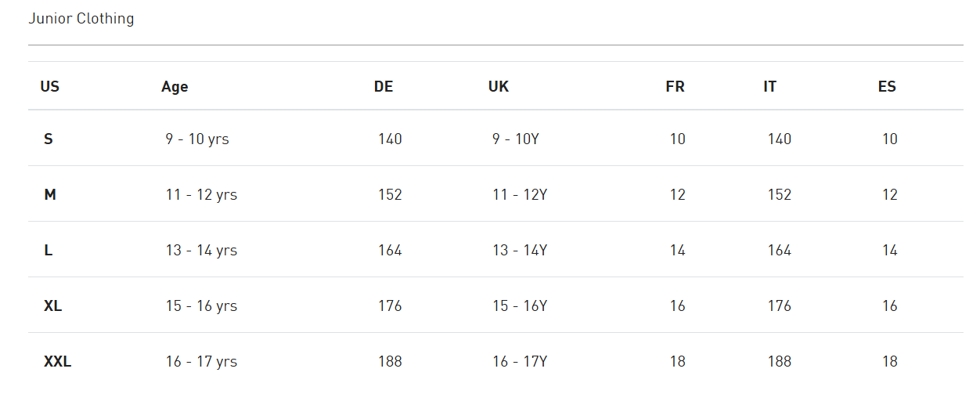980x394 pixels.
Task: Select the US column header
Action: point(49,86)
